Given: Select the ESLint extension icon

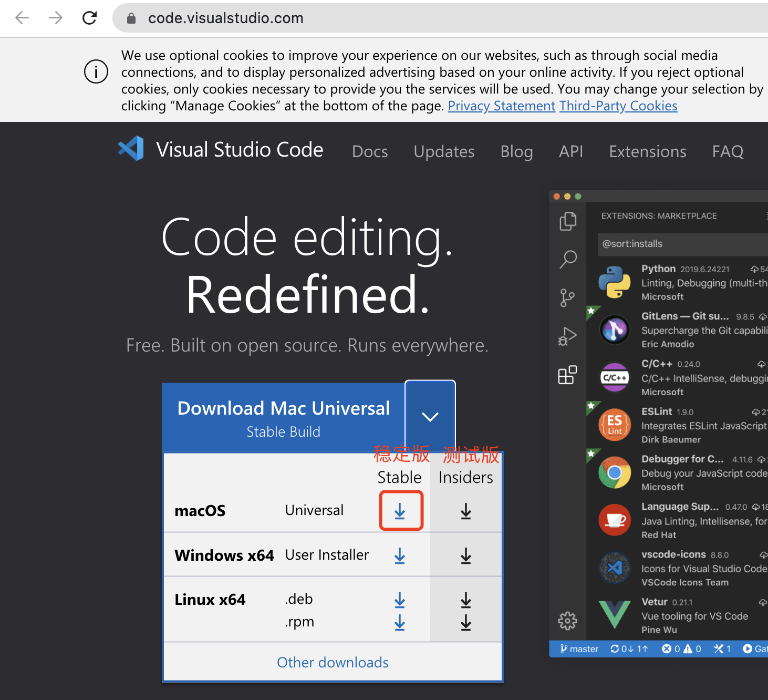Looking at the screenshot, I should [x=615, y=425].
